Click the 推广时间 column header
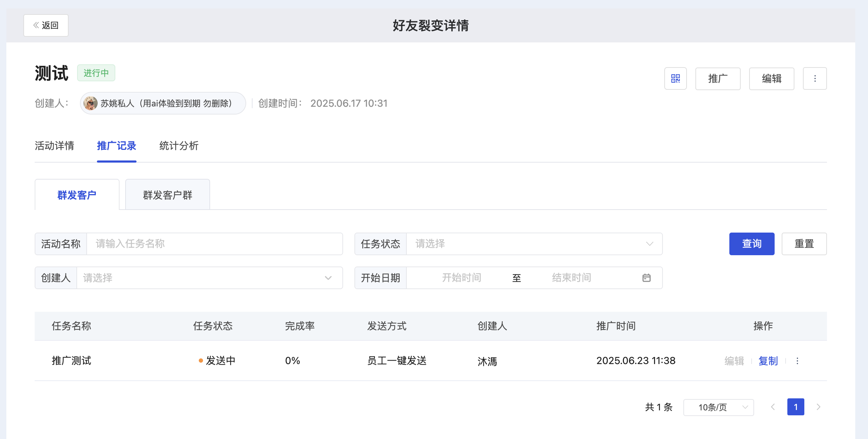This screenshot has height=439, width=868. click(x=616, y=326)
